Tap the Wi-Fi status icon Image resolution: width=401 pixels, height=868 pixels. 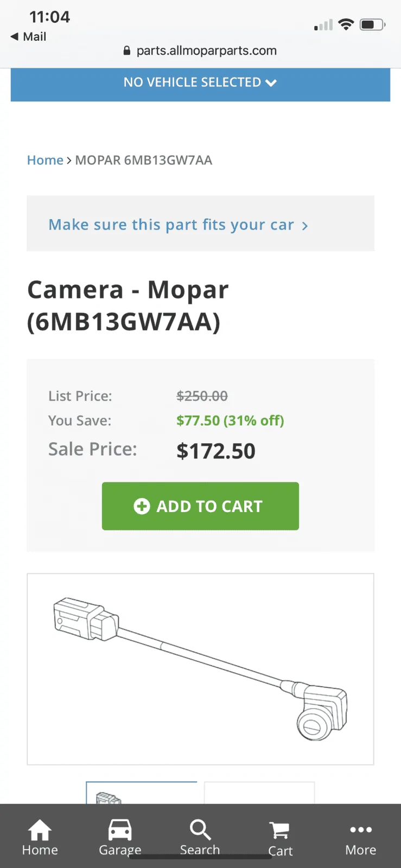click(346, 24)
